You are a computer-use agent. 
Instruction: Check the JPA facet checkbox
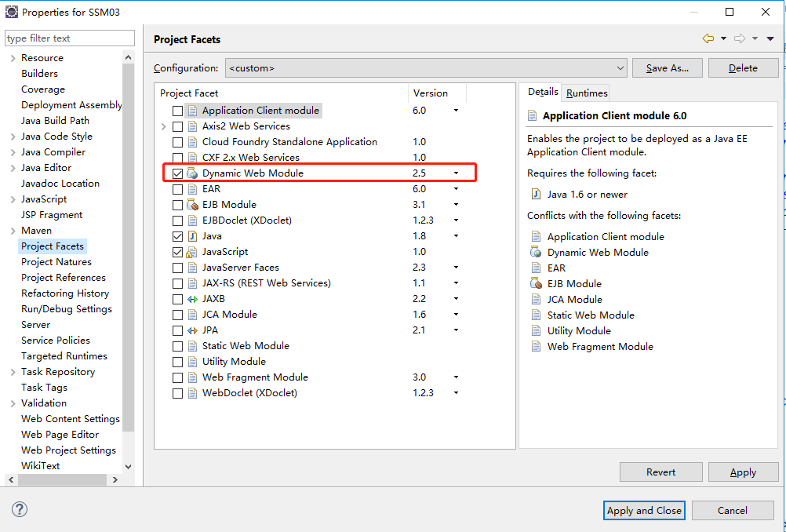(x=177, y=330)
